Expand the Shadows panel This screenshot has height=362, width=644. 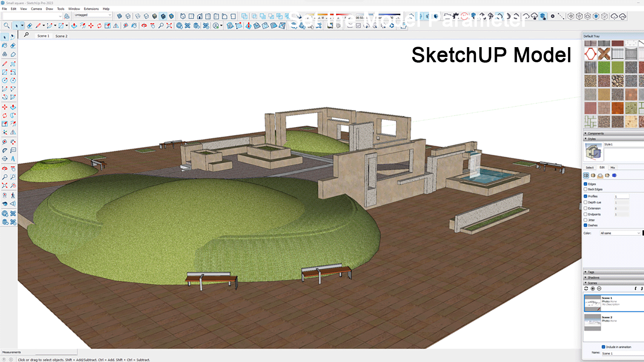(593, 278)
